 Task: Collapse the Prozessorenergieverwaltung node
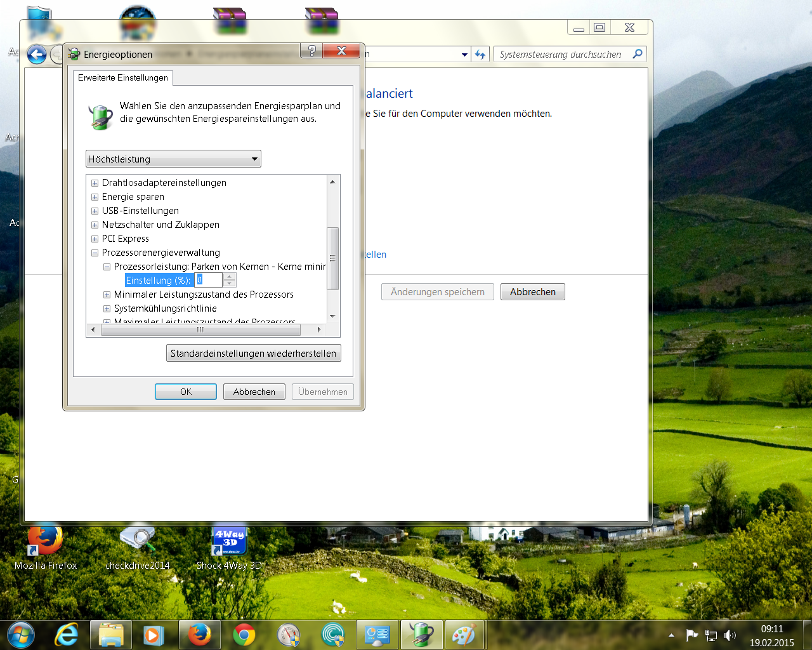tap(95, 253)
